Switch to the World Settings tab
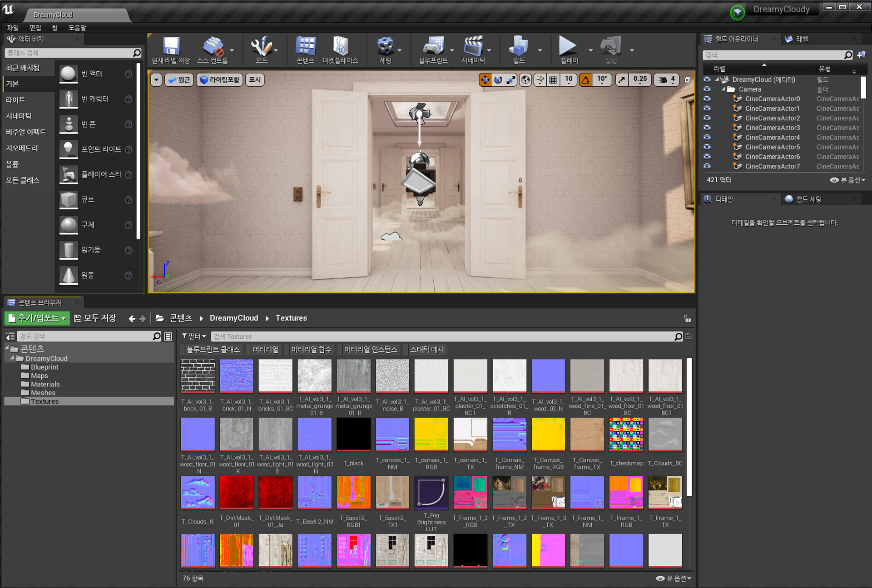This screenshot has height=588, width=872. 808,199
